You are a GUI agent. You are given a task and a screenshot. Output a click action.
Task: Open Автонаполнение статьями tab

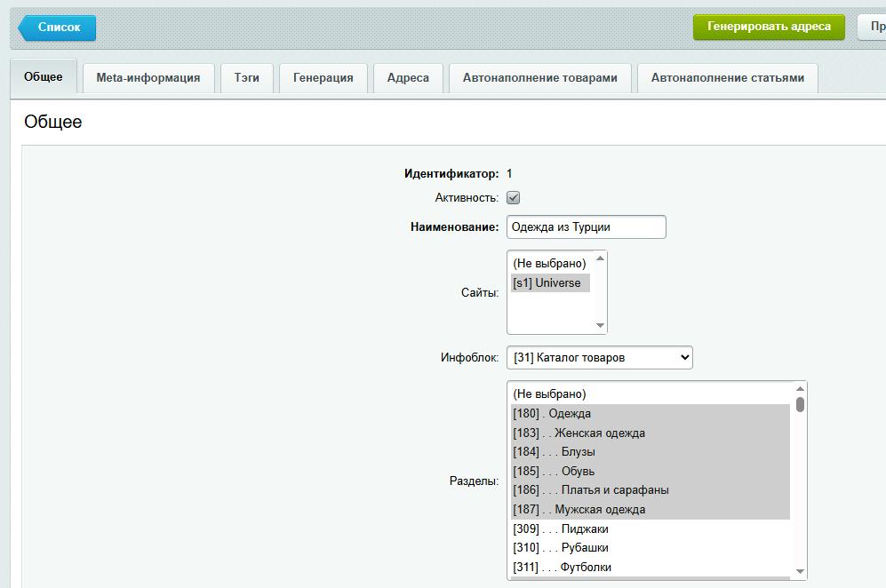pos(727,78)
